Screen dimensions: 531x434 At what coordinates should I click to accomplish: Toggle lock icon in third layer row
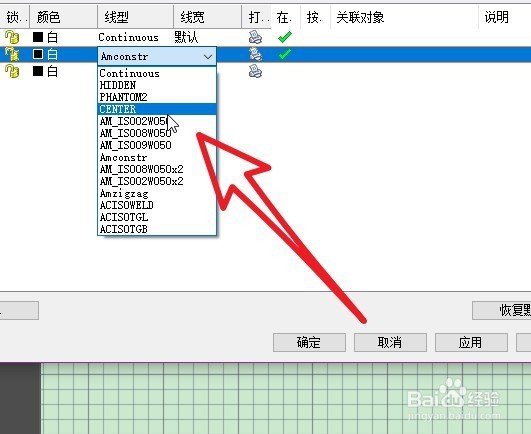click(x=12, y=71)
